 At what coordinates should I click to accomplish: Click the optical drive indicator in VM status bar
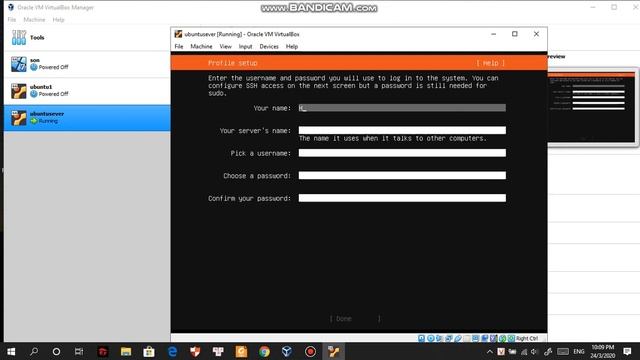pos(430,338)
